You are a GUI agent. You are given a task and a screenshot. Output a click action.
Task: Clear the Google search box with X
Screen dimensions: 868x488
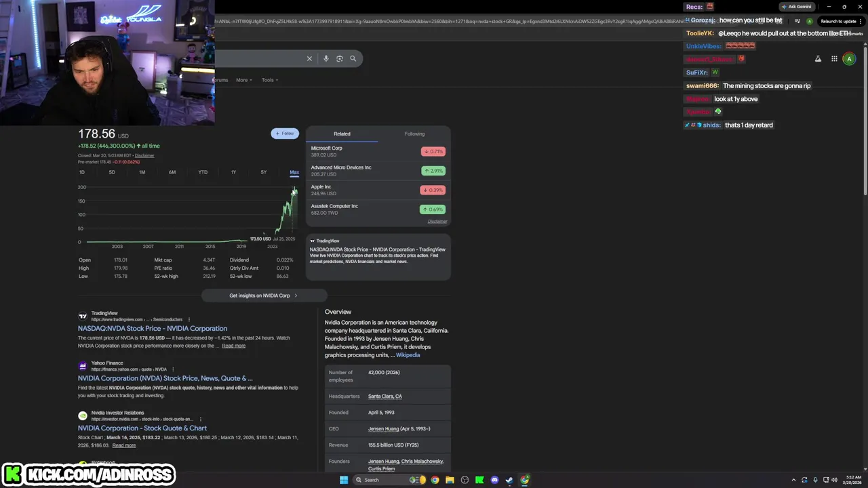pos(309,59)
